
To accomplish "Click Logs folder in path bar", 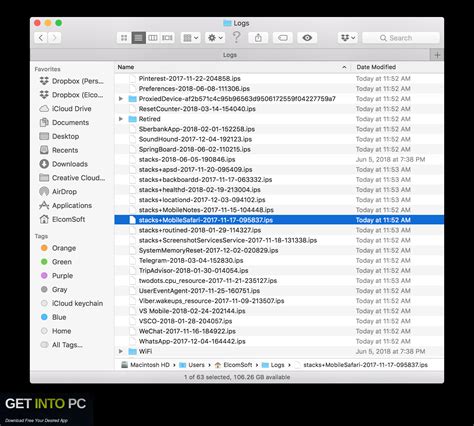I will 273,365.
